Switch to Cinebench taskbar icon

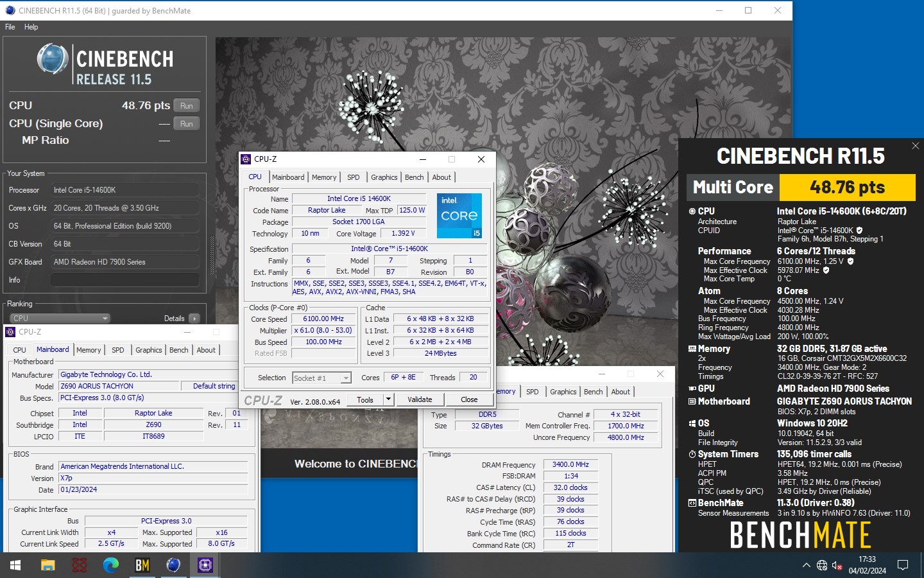[173, 565]
